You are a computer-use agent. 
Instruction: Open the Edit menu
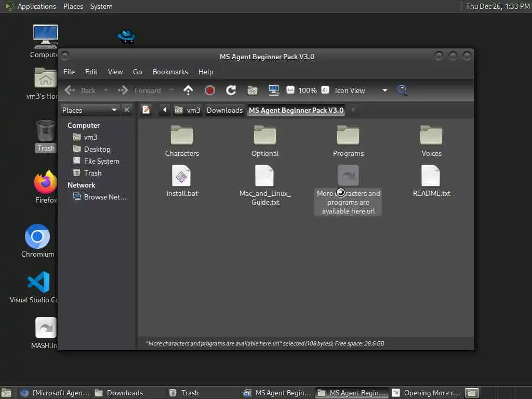pos(91,72)
